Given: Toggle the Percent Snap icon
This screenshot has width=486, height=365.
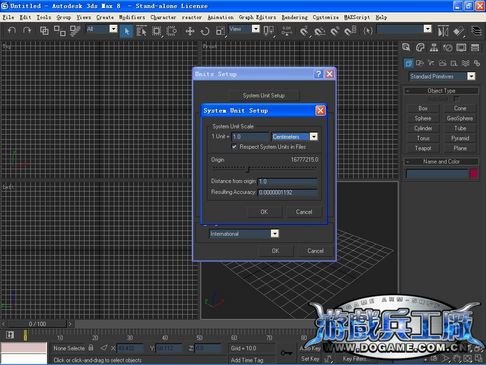Looking at the screenshot, I should coord(335,31).
